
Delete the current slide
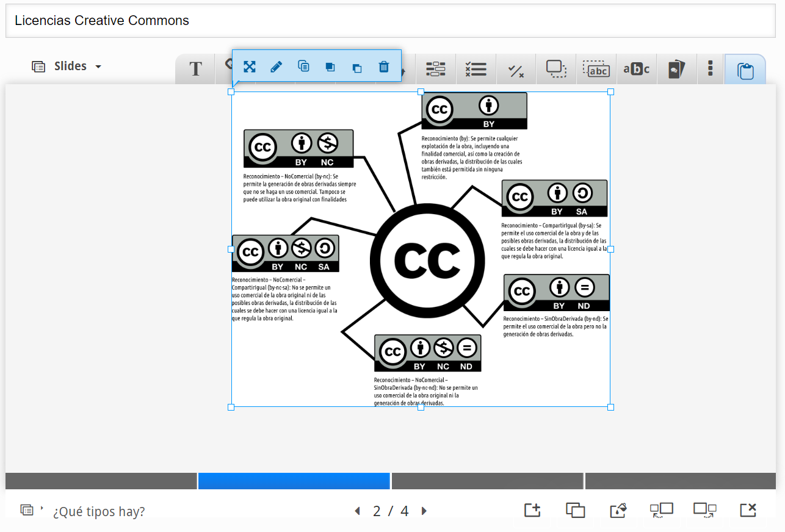coord(748,510)
